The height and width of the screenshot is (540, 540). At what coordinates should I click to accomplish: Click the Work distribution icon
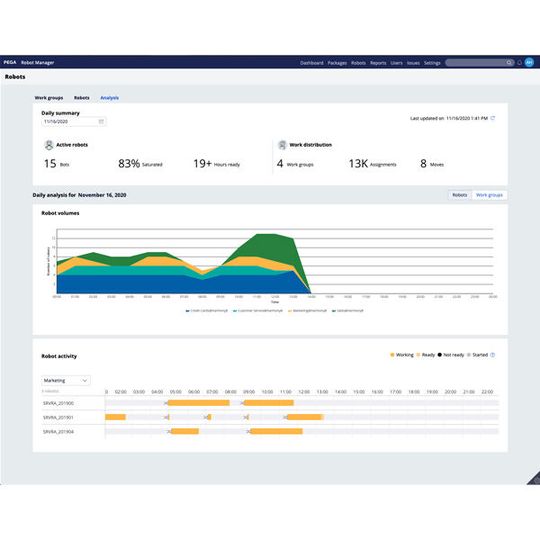coord(282,145)
